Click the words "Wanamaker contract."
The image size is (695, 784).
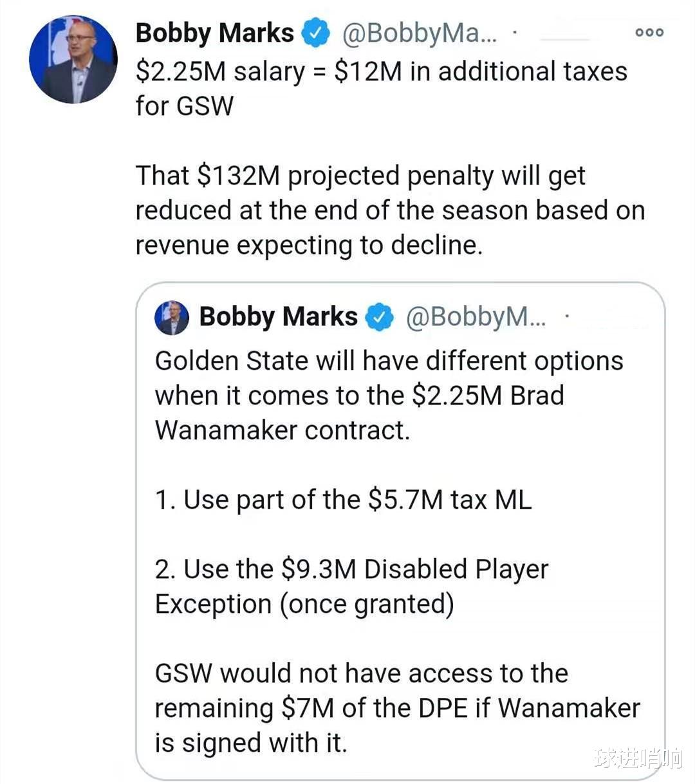coord(282,430)
